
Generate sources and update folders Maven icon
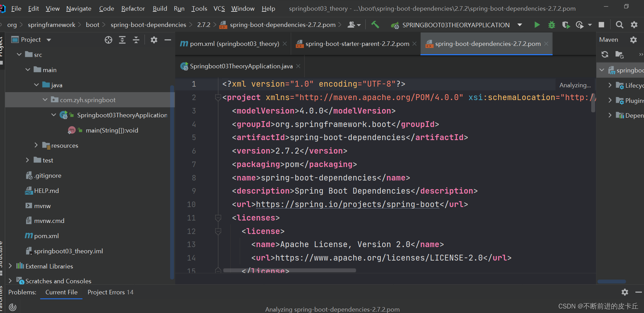[620, 55]
